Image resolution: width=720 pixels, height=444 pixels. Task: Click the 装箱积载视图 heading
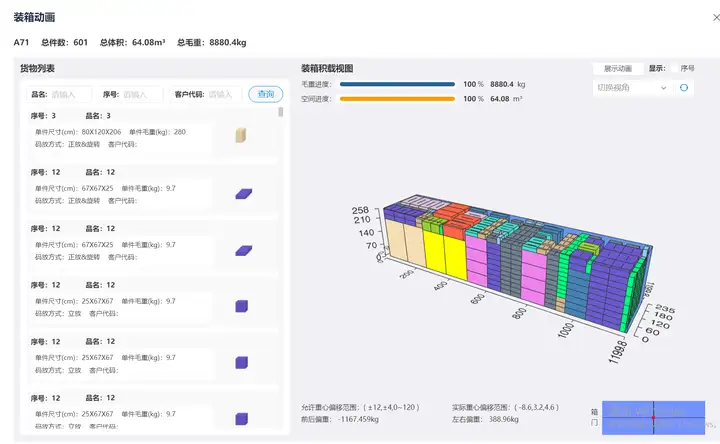(x=327, y=68)
